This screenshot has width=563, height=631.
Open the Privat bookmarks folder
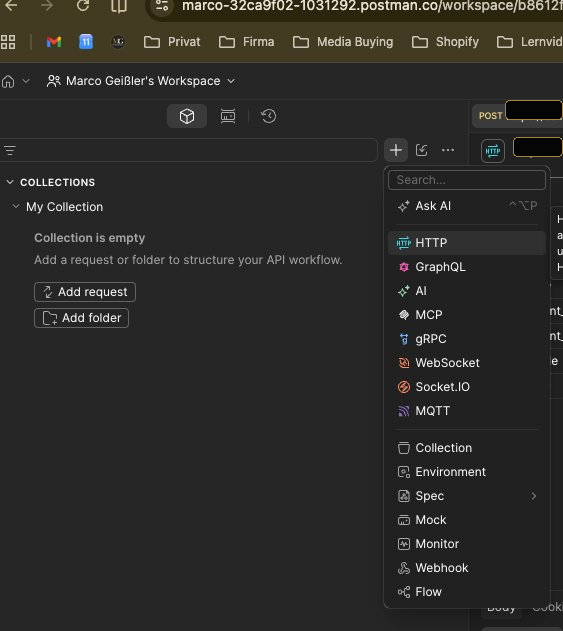[172, 42]
